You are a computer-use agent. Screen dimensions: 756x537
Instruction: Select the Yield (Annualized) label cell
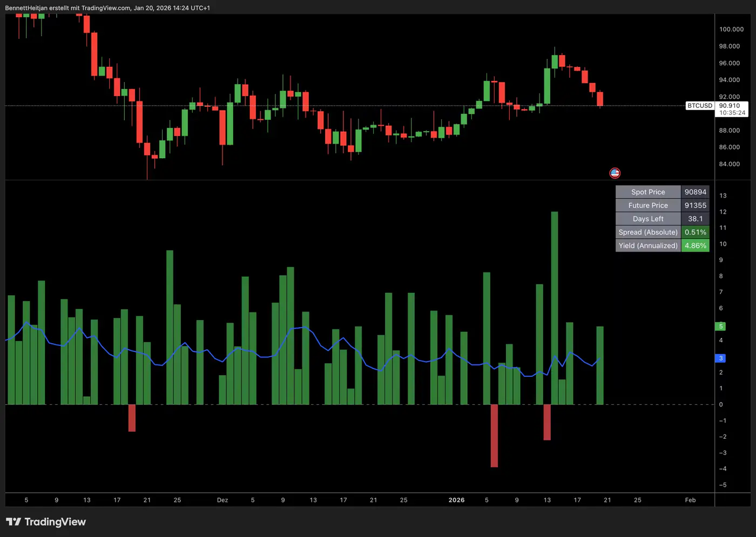coord(648,246)
